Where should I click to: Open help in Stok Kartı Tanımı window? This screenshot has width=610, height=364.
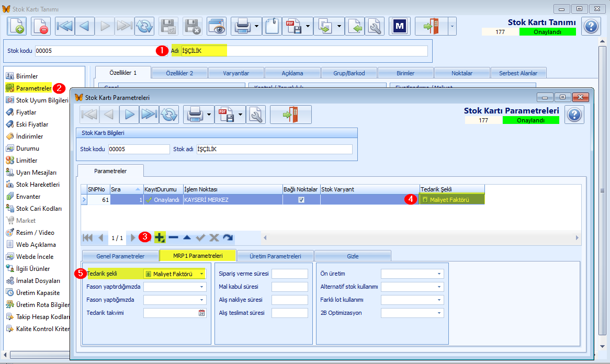591,27
